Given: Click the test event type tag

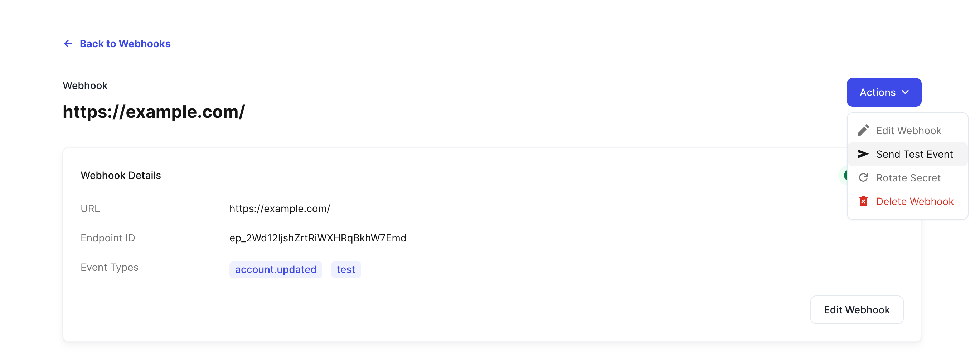Looking at the screenshot, I should pos(346,269).
